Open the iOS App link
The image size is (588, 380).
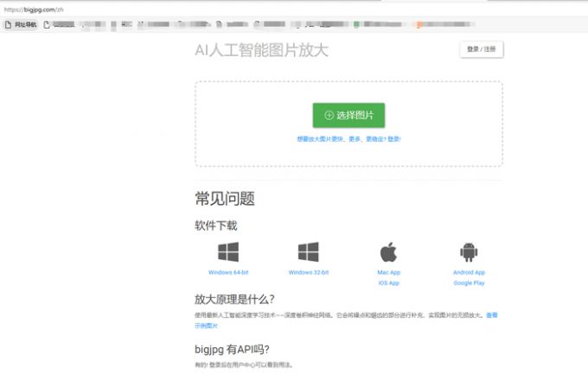tap(389, 282)
